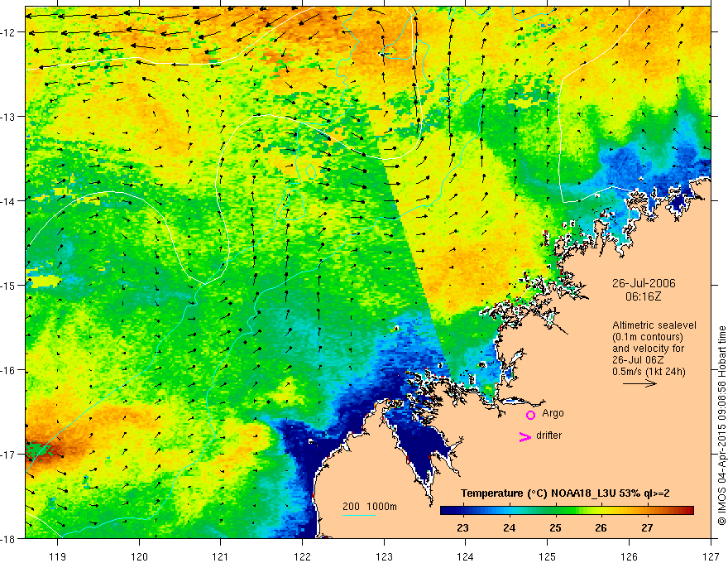Click the IMOS copyright timestamp text
The image size is (728, 563).
[721, 426]
